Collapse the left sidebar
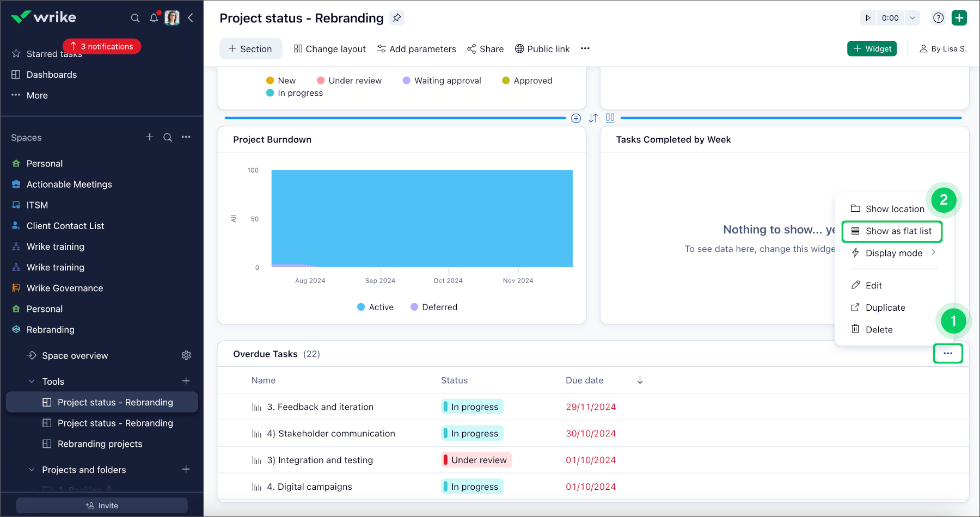This screenshot has height=517, width=980. (x=191, y=18)
